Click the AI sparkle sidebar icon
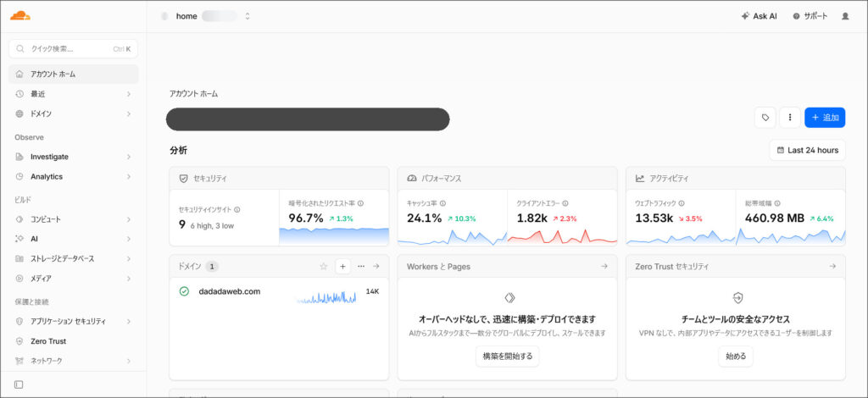This screenshot has height=398, width=868. (19, 239)
